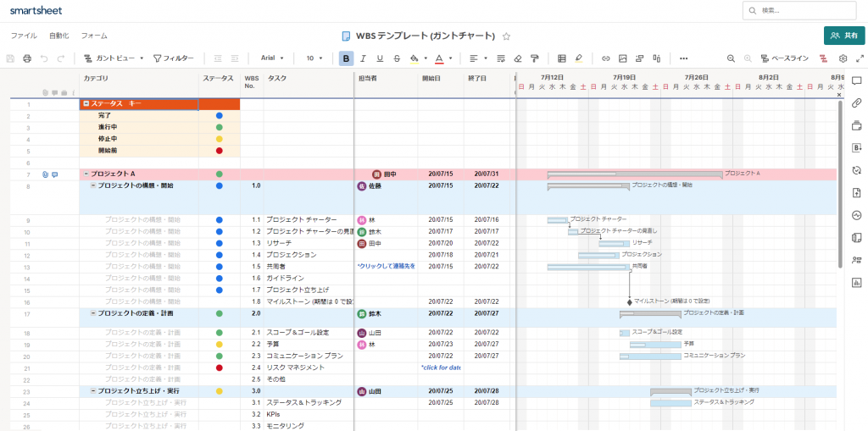868x431 pixels.
Task: Toggle Italic formatting
Action: coord(363,58)
